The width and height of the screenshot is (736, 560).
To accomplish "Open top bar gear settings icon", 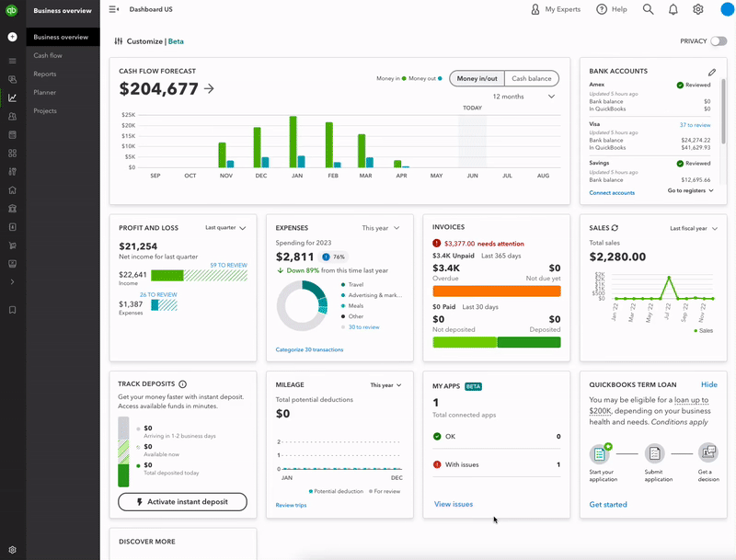I will tap(698, 9).
